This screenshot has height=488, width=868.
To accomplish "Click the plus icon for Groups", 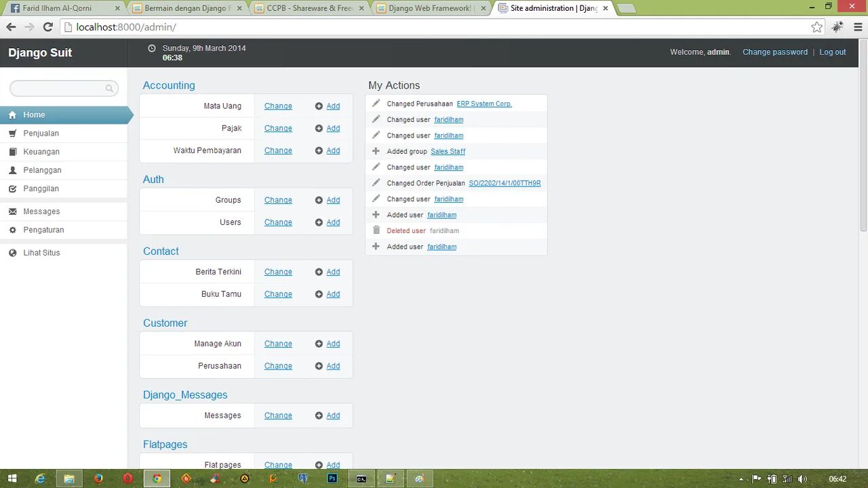I will coord(319,201).
